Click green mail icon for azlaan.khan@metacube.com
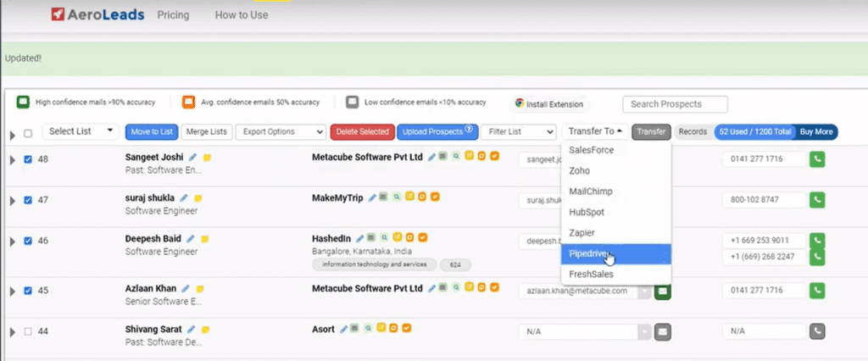The width and height of the screenshot is (868, 361). coord(663,292)
